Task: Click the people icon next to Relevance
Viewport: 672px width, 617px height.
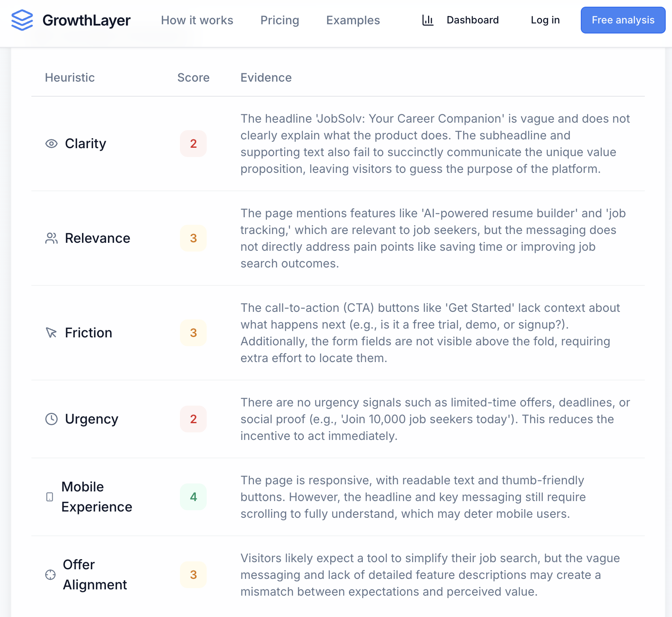Action: (x=51, y=238)
